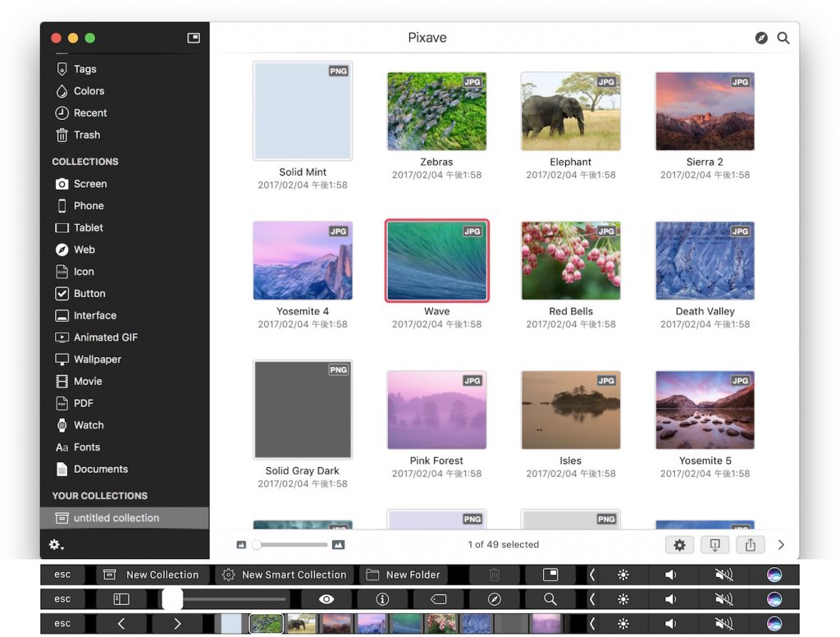The width and height of the screenshot is (840, 637).
Task: Share the selected image using share icon
Action: [751, 544]
